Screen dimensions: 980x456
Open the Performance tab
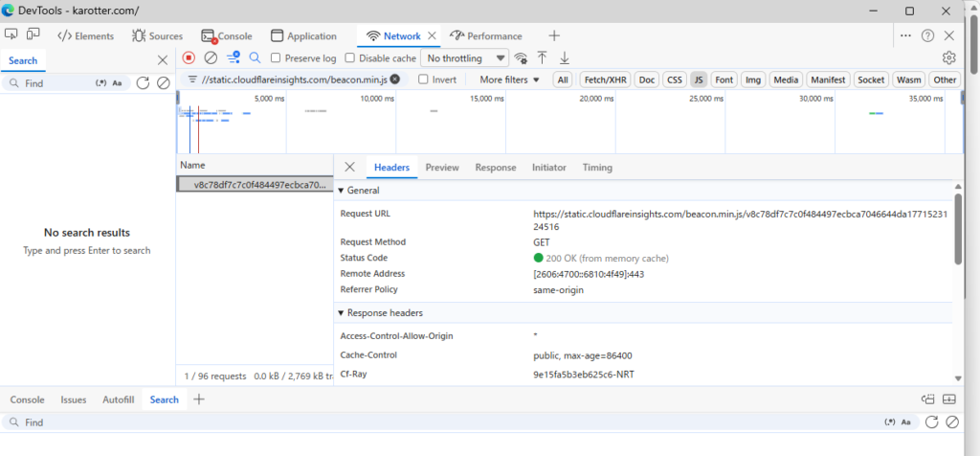pos(486,35)
